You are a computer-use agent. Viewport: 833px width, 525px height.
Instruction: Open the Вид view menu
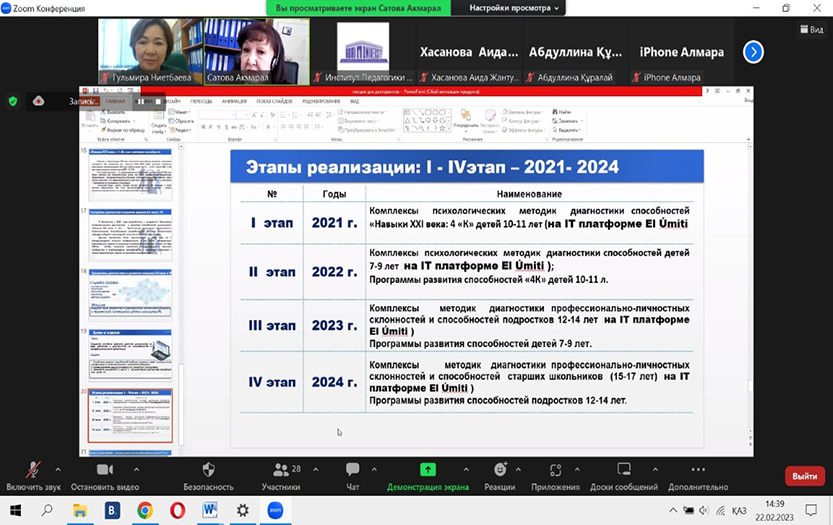point(811,30)
